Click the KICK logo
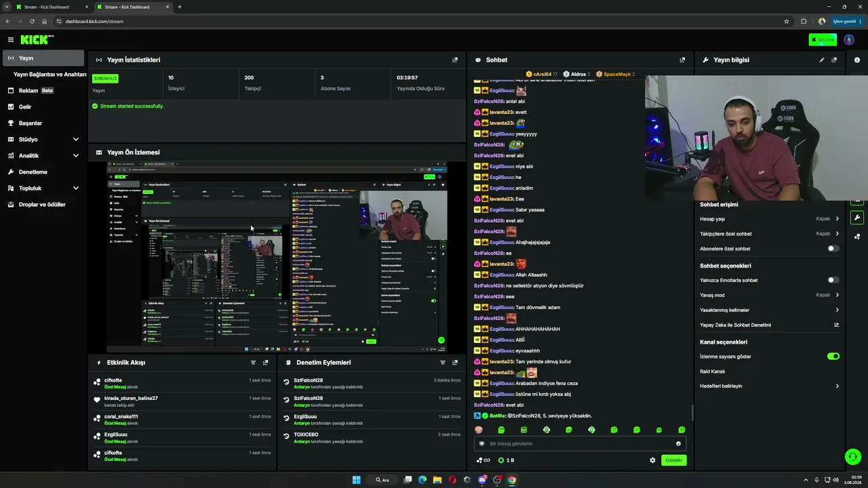 [37, 40]
